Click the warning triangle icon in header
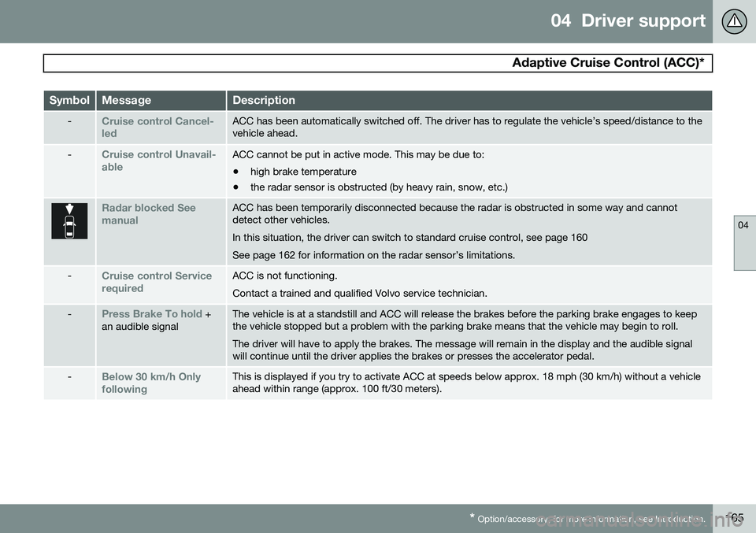The height and width of the screenshot is (533, 756). coord(733,21)
